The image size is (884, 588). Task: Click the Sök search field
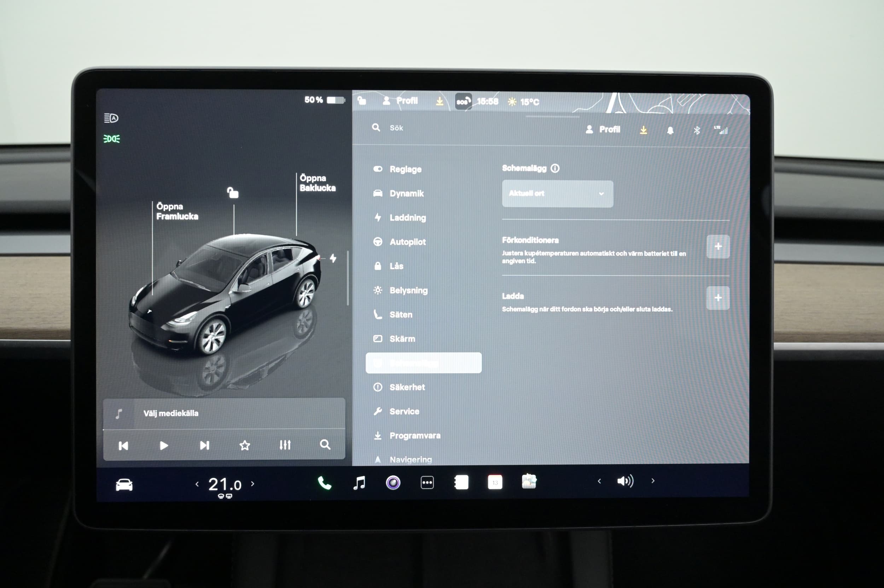(x=396, y=128)
